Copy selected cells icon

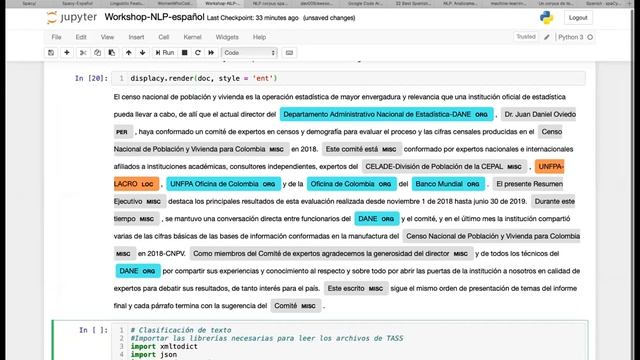click(x=97, y=53)
